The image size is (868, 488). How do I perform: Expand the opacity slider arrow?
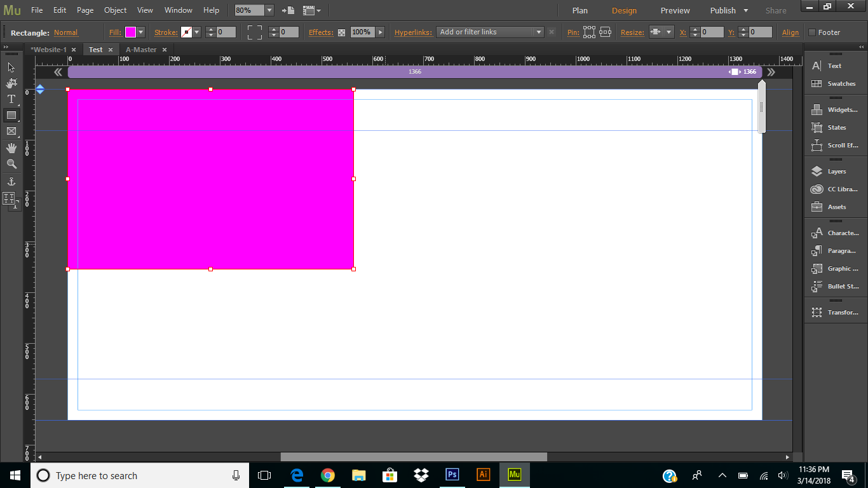point(381,32)
